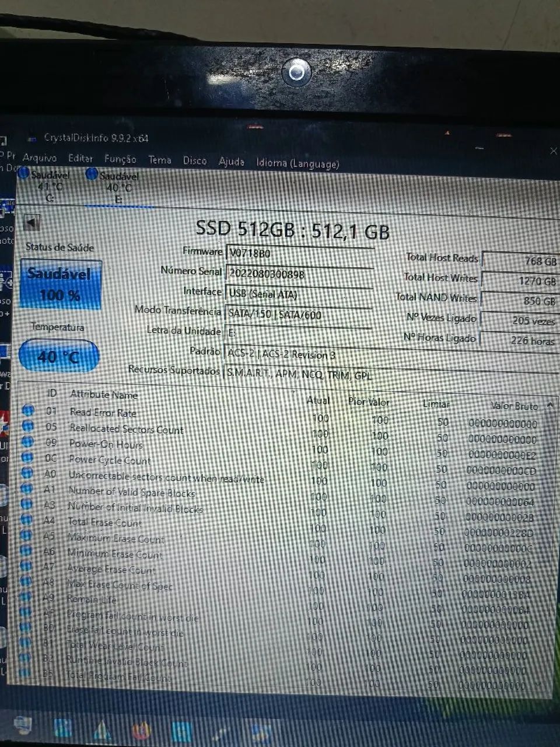Image resolution: width=560 pixels, height=747 pixels.
Task: Click the raw value 00000000228D
Action: (x=498, y=533)
